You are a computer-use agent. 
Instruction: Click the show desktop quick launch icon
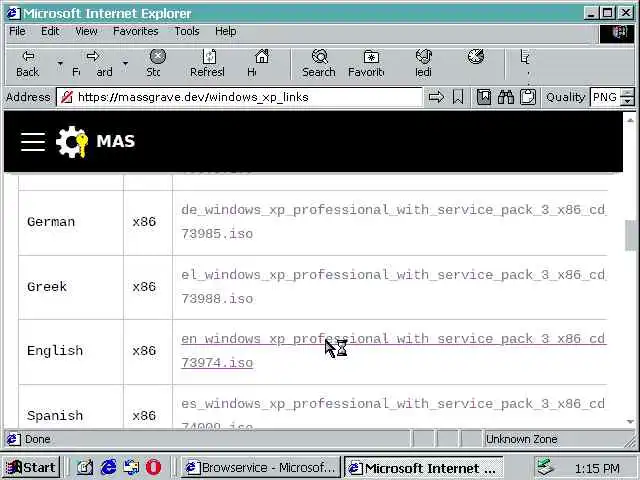coord(131,467)
